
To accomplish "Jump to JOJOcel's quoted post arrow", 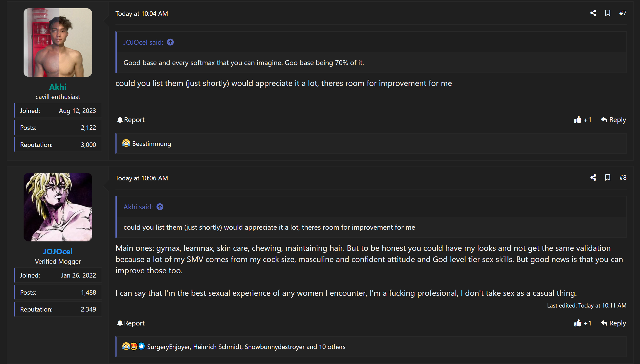I will point(170,42).
